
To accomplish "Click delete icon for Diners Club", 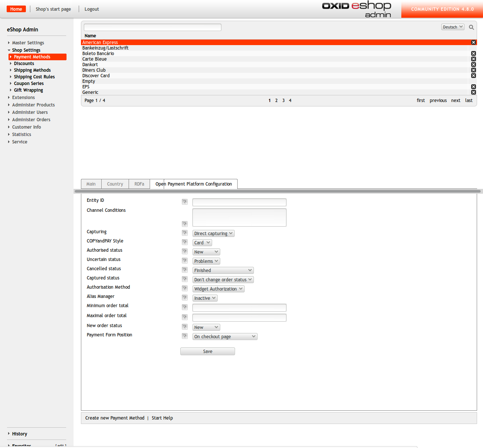I will tap(473, 70).
